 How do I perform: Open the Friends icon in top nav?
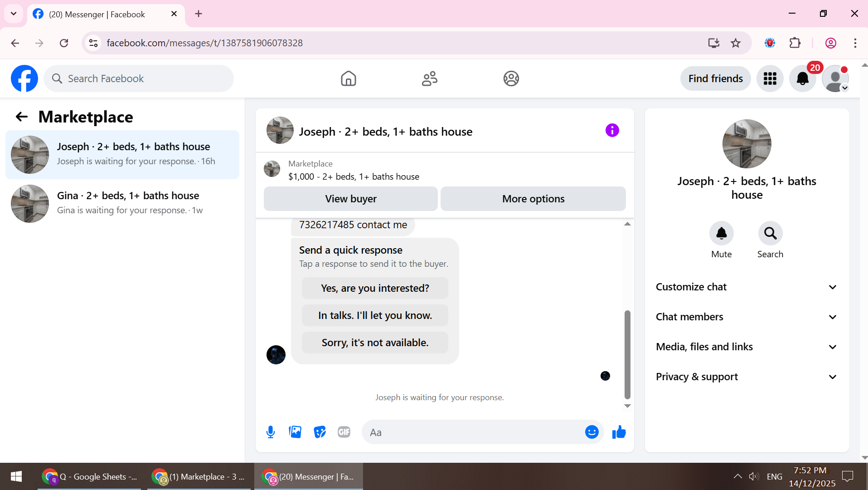[429, 78]
